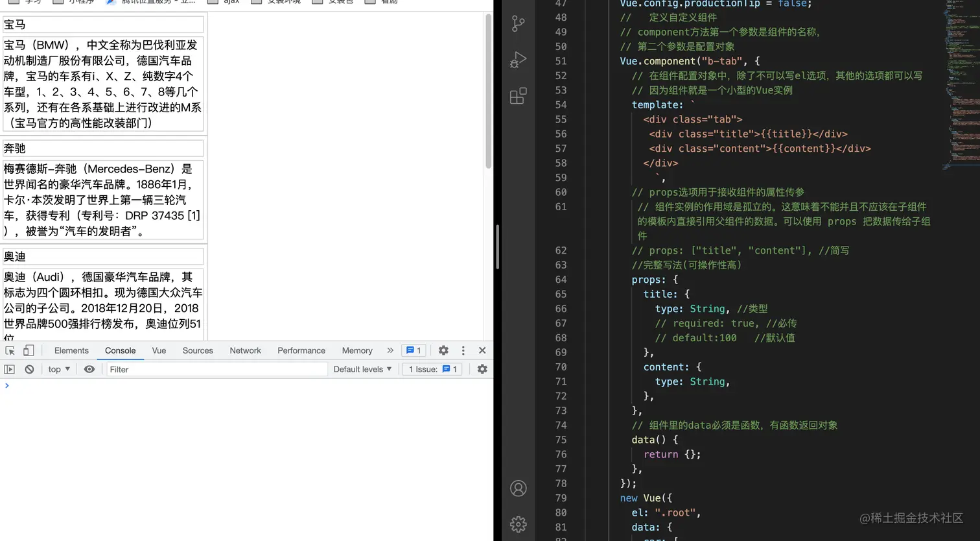Open the Default levels dropdown
Screen dimensions: 980x541
coord(362,369)
